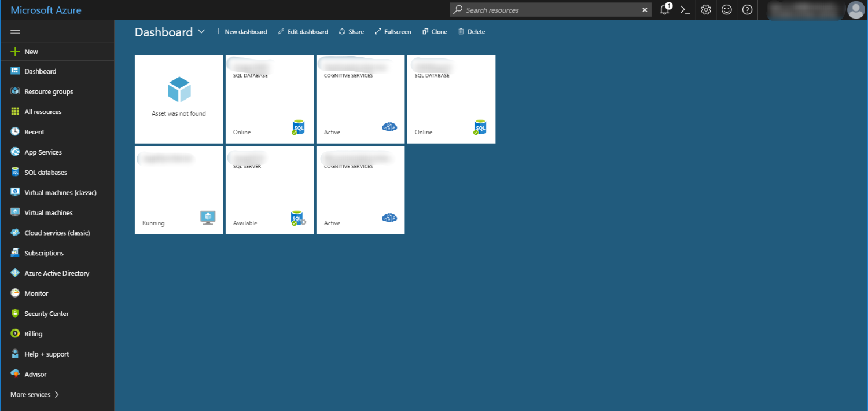Click Virtual machines (classic) monitor icon
The width and height of the screenshot is (868, 411).
[15, 192]
